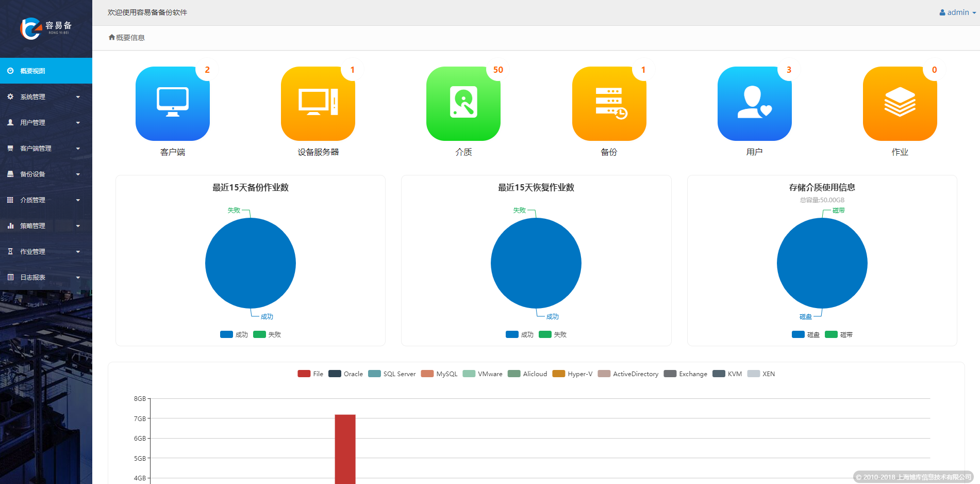The width and height of the screenshot is (980, 484).
Task: Click the monitor icon next to 客户端管理
Action: pyautogui.click(x=10, y=148)
